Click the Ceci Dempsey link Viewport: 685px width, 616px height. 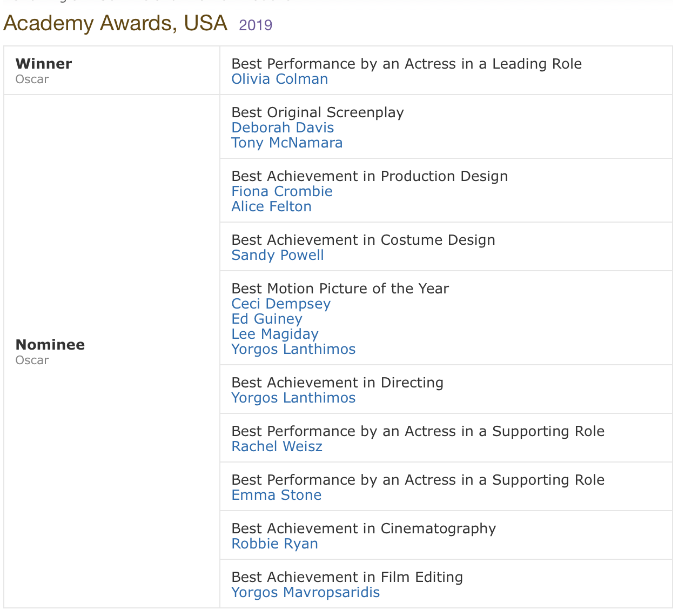click(x=280, y=304)
